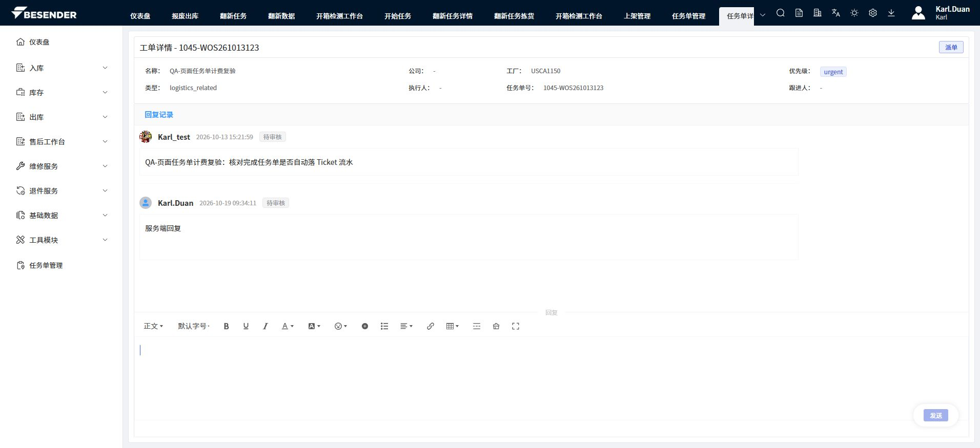The height and width of the screenshot is (448, 980).
Task: Click the download icon in the header
Action: [x=891, y=13]
